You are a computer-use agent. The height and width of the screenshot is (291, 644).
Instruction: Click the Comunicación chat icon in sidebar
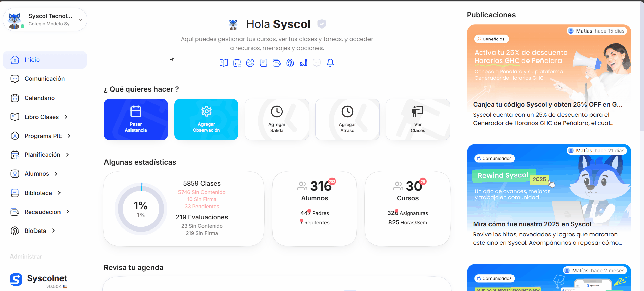(x=15, y=79)
